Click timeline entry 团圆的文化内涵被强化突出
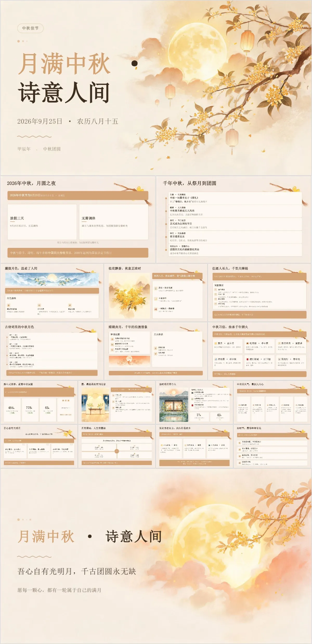Image resolution: width=312 pixels, height=644 pixels. click(x=235, y=250)
